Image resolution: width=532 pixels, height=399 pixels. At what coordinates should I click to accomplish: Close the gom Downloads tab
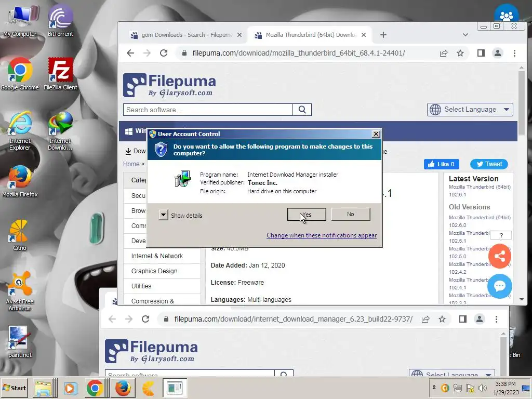239,35
